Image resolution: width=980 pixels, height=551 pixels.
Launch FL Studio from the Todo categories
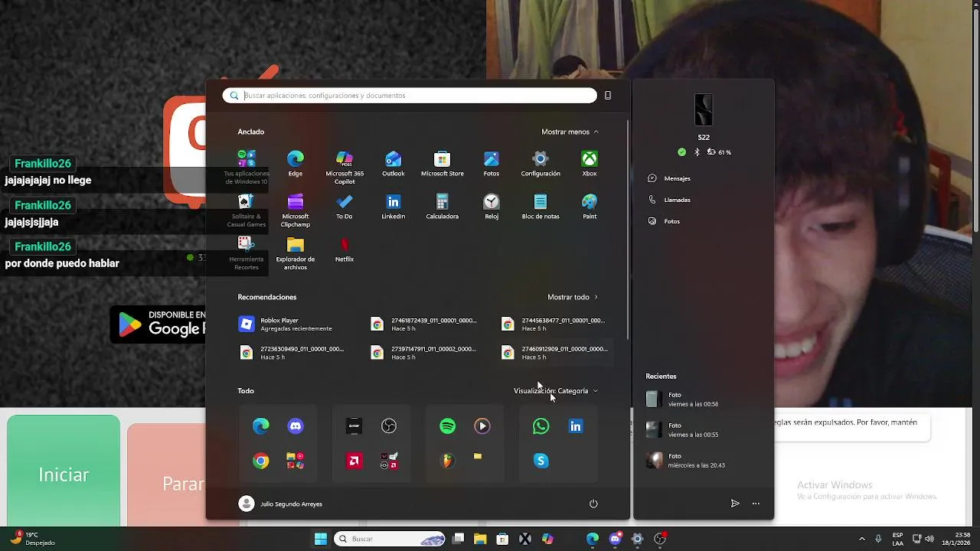[x=448, y=461]
